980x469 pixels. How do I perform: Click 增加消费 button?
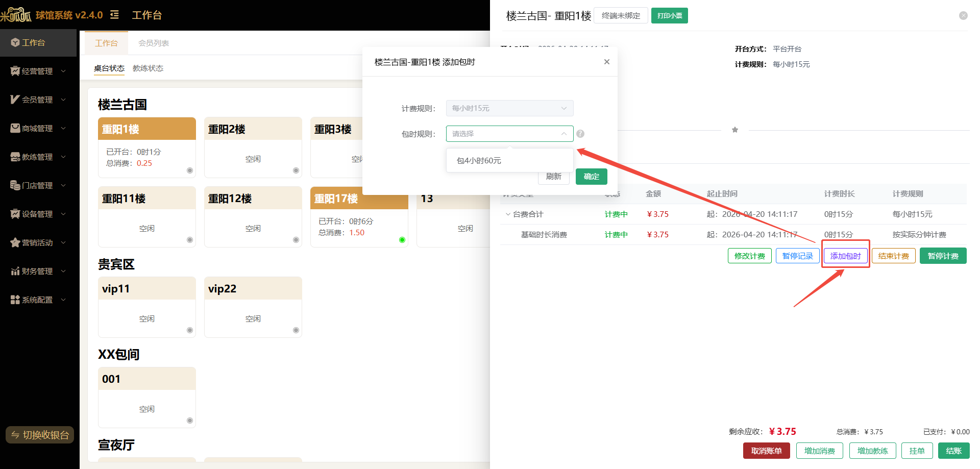click(820, 451)
